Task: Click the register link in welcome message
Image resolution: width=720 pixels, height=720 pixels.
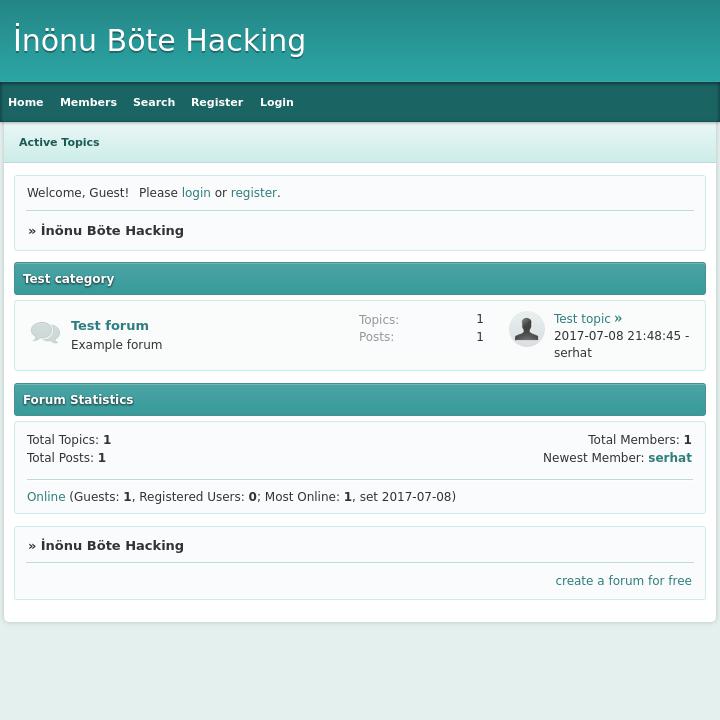Action: pos(253,193)
